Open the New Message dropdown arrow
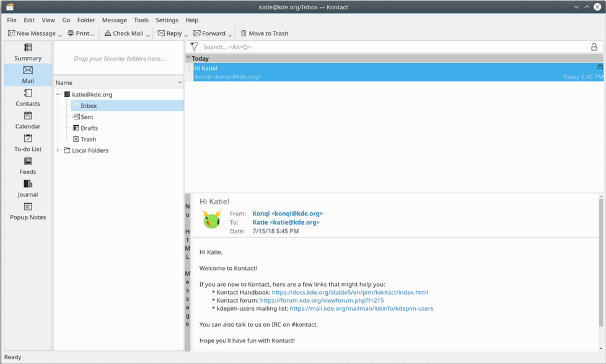Screen dimensions: 606x364 pos(60,35)
